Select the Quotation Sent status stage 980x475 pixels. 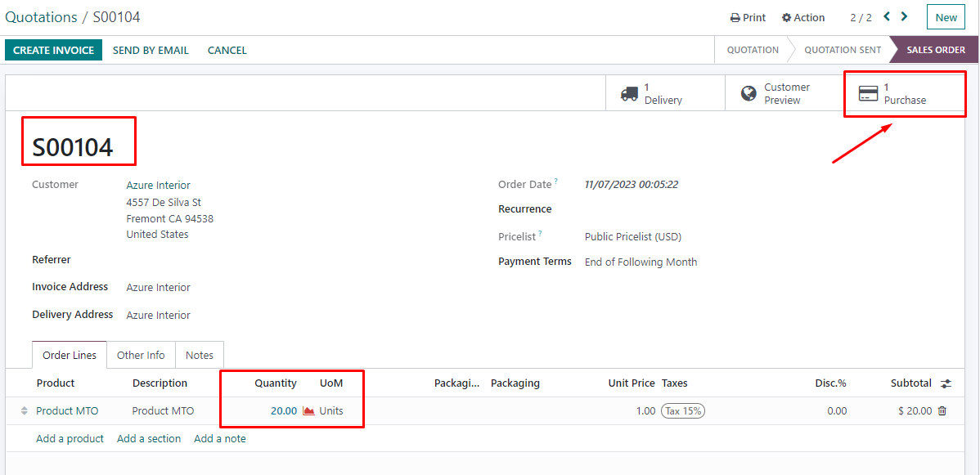(842, 50)
